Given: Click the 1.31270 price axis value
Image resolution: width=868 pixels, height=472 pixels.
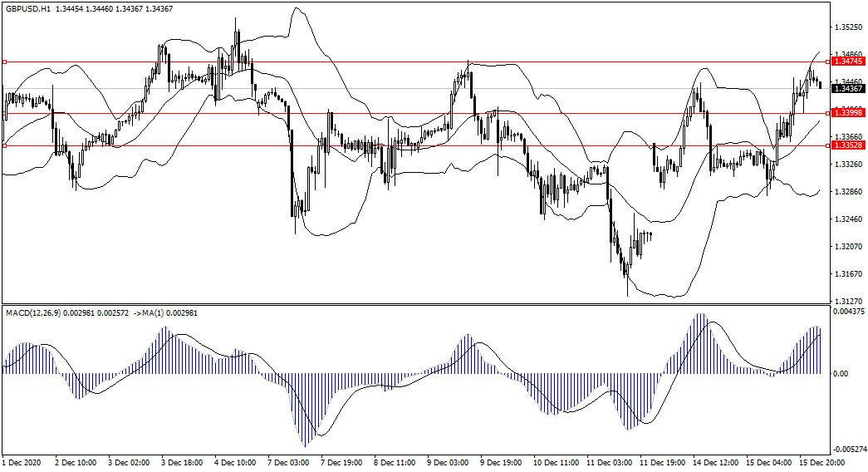Looking at the screenshot, I should pyautogui.click(x=847, y=302).
